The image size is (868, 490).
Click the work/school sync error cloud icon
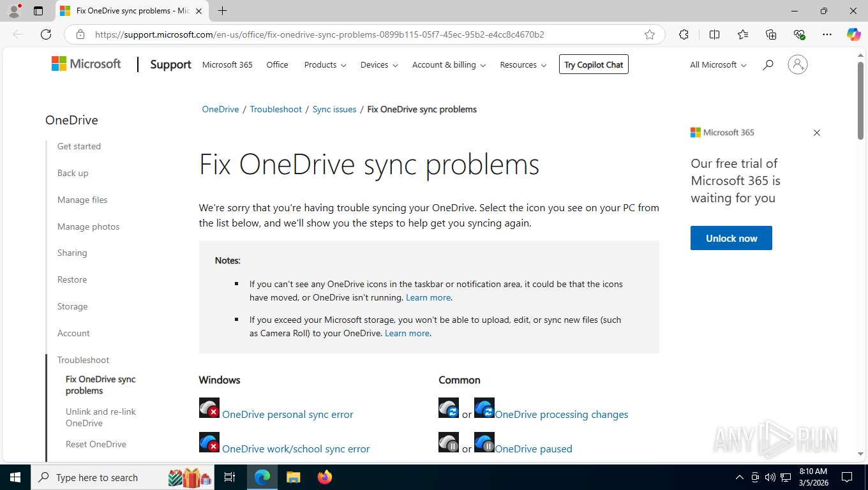(x=209, y=442)
